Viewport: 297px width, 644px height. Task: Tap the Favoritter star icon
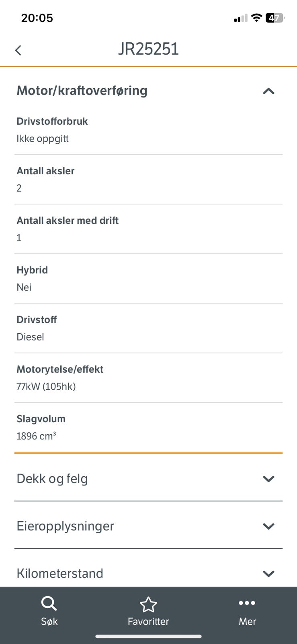click(148, 605)
